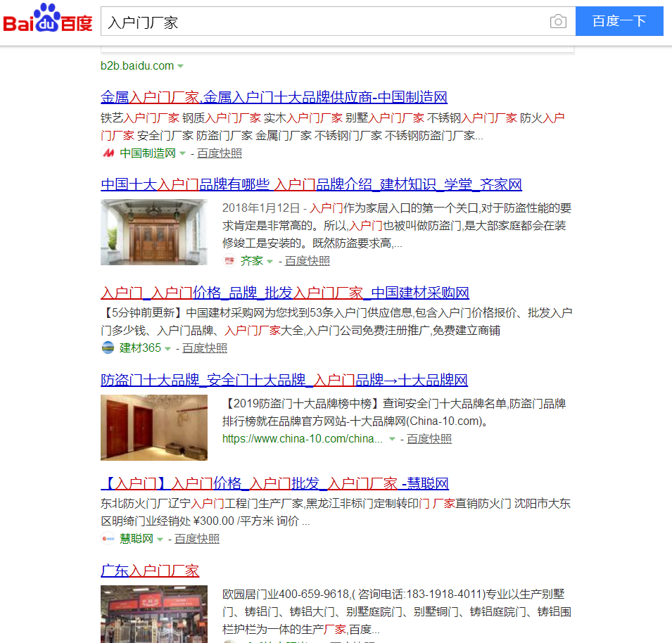Click the copper door thumbnail image
This screenshot has height=643, width=672.
pyautogui.click(x=154, y=232)
